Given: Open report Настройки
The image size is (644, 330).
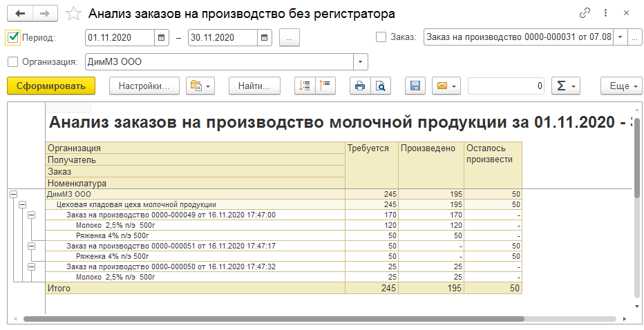Looking at the screenshot, I should click(x=144, y=86).
